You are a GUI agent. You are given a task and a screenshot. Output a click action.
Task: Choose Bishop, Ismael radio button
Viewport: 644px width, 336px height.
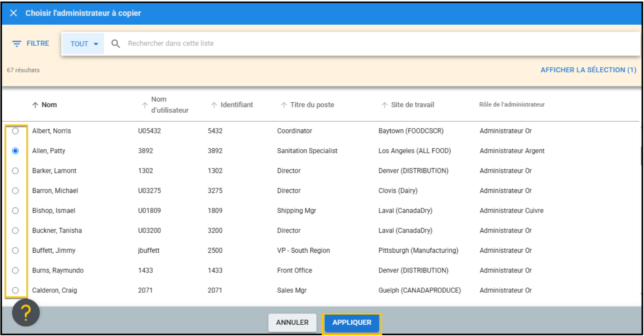click(15, 211)
